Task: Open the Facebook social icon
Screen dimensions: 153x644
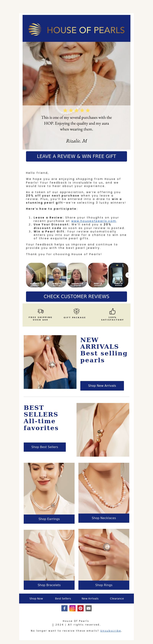Action: 64,608
